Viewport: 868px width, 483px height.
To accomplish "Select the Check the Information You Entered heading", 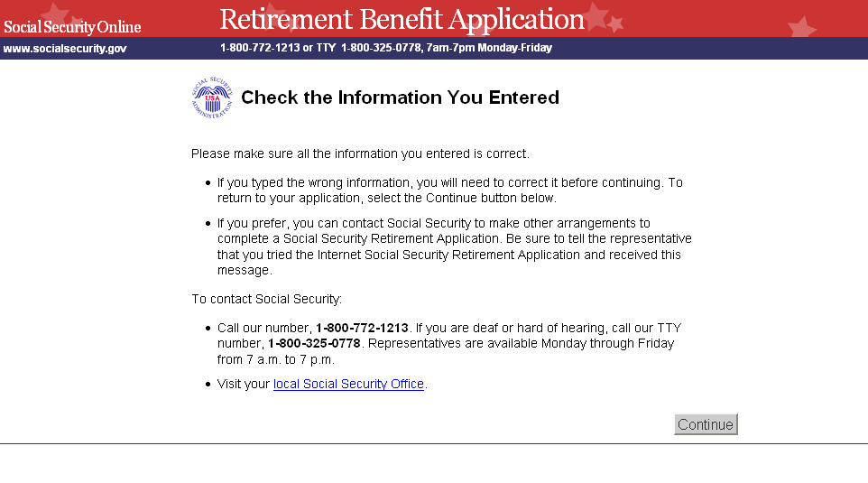I will tap(400, 98).
